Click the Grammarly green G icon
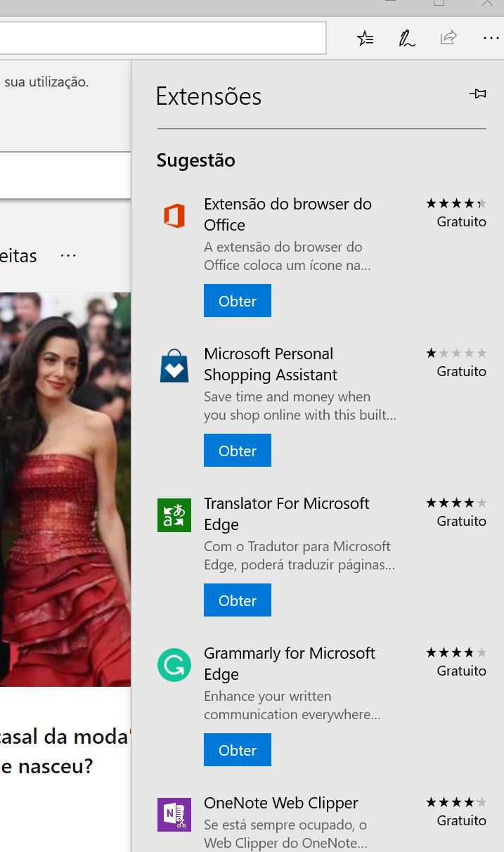 tap(174, 665)
